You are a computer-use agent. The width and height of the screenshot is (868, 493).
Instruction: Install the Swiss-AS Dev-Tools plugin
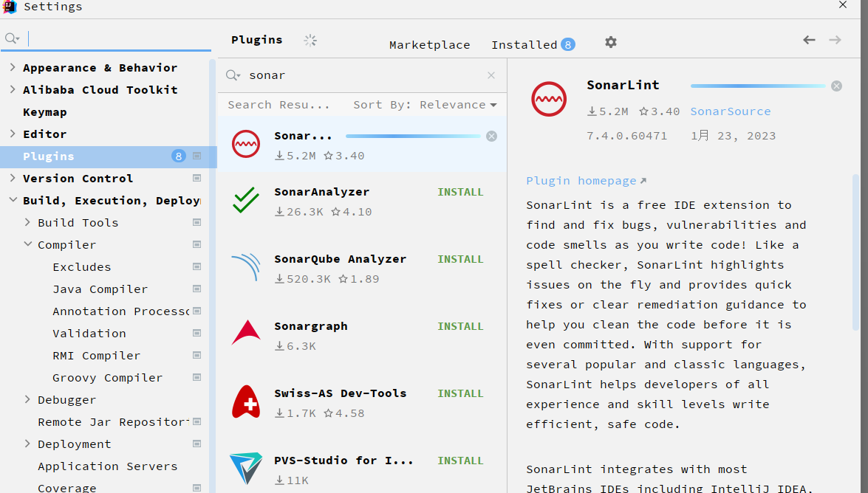click(460, 393)
